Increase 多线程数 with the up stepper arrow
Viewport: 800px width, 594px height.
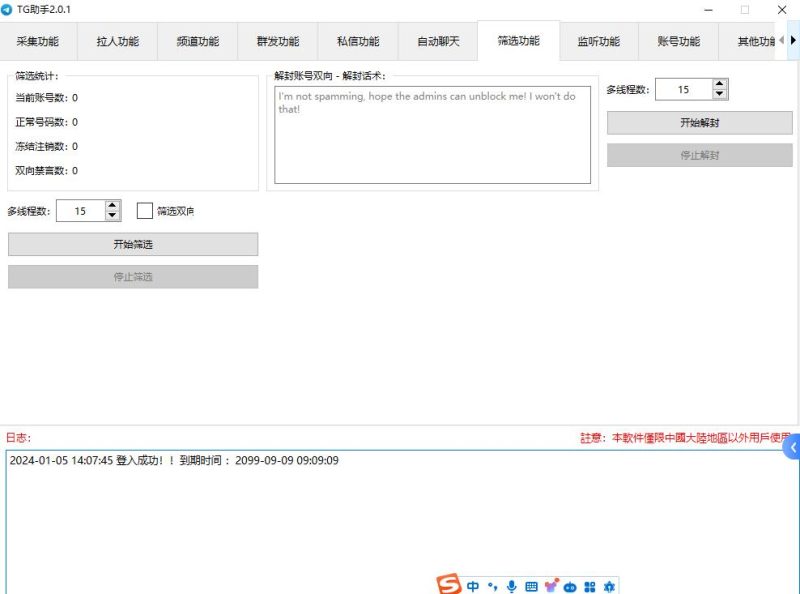point(113,206)
